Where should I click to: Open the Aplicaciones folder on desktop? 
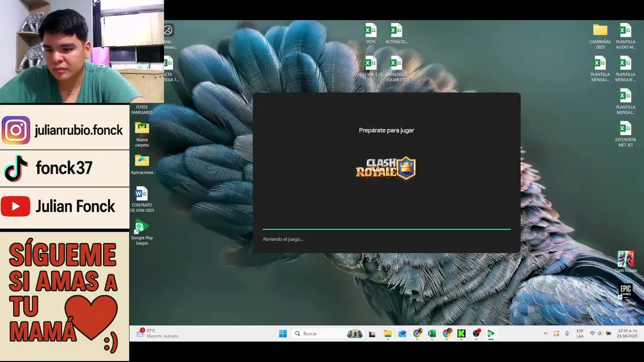(142, 164)
